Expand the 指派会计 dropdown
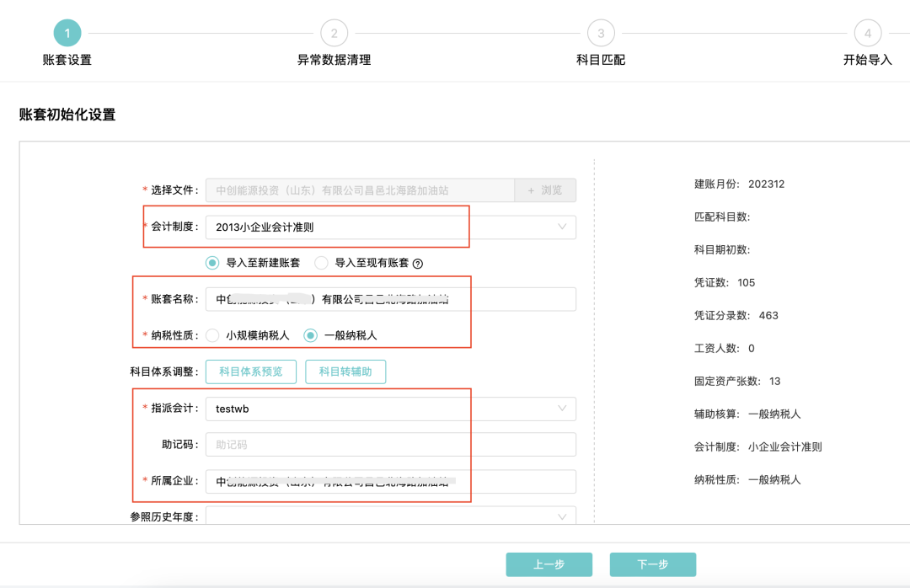 pyautogui.click(x=391, y=409)
